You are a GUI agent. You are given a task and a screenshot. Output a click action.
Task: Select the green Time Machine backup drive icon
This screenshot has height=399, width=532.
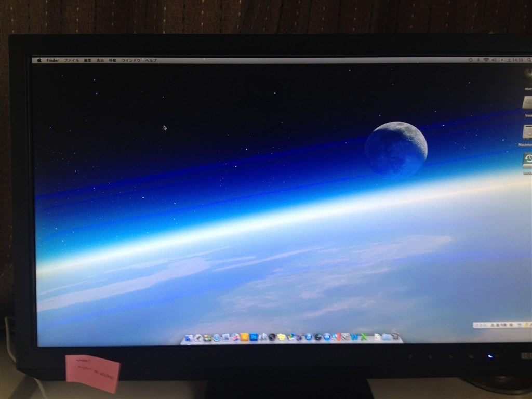tap(527, 161)
